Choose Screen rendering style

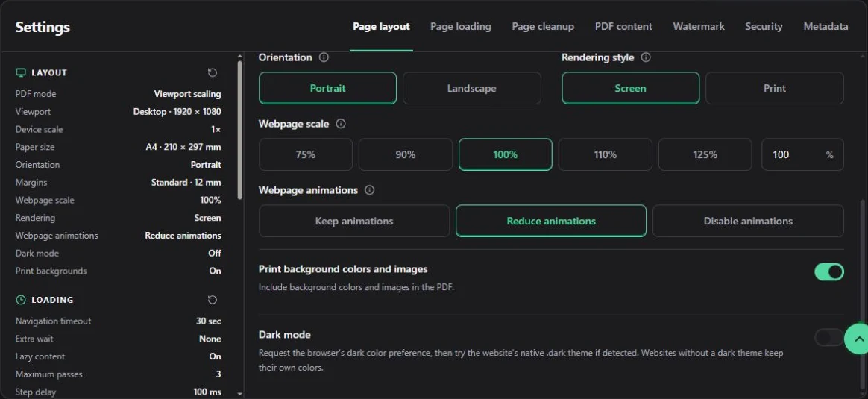click(x=631, y=88)
